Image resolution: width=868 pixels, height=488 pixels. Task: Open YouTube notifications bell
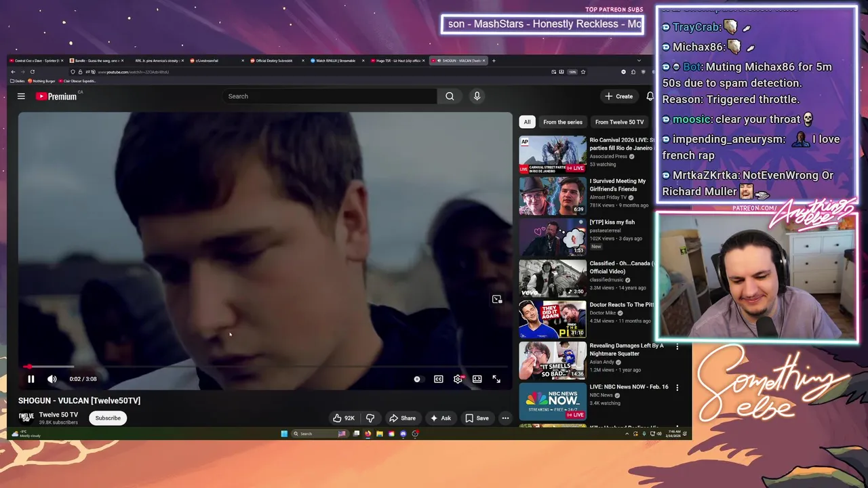coord(650,96)
